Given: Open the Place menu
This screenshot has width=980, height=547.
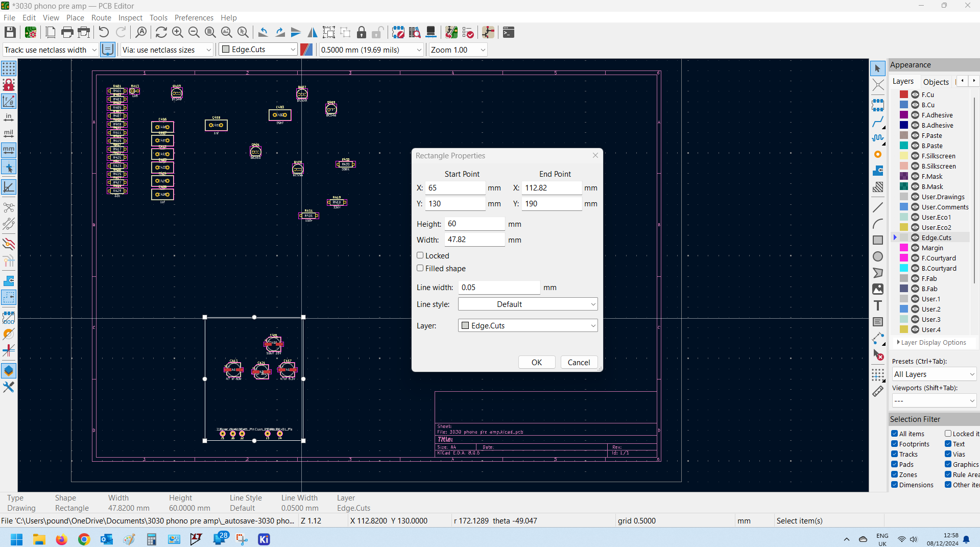Looking at the screenshot, I should coord(75,18).
